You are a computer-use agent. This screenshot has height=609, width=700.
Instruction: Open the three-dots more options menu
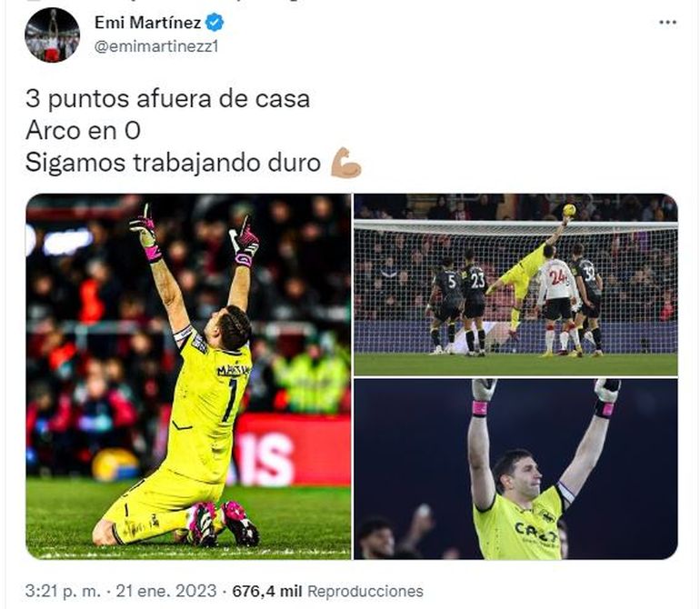(667, 23)
